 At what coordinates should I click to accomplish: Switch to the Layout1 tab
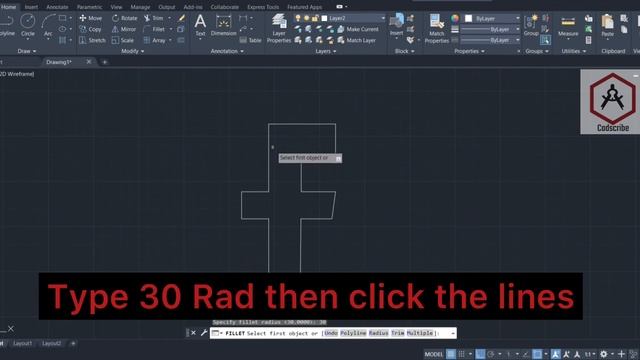22,343
